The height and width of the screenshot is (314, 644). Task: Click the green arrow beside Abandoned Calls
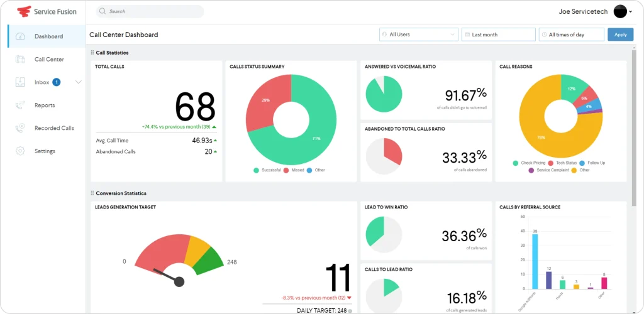215,152
